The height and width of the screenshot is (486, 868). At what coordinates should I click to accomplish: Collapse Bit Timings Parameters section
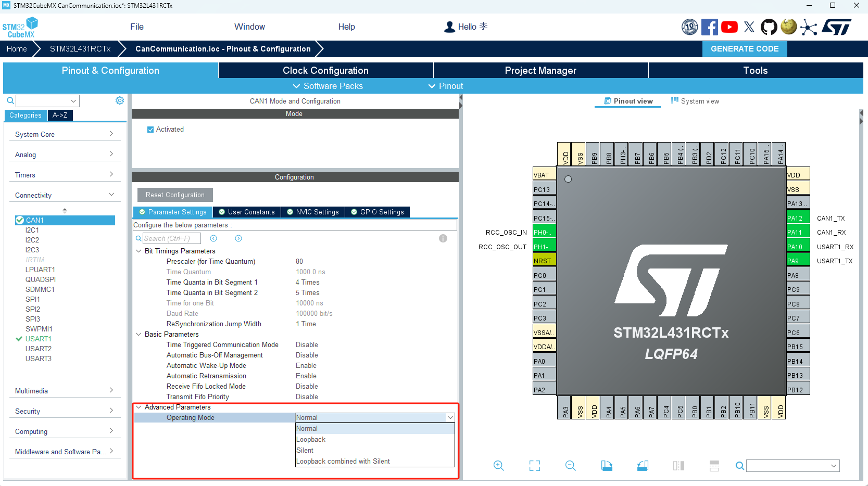[139, 251]
